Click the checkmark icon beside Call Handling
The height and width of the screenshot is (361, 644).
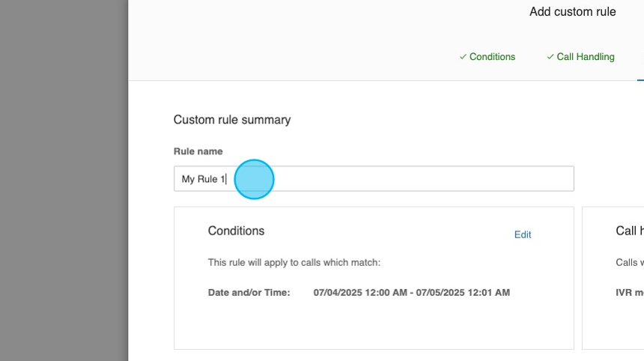coord(550,57)
